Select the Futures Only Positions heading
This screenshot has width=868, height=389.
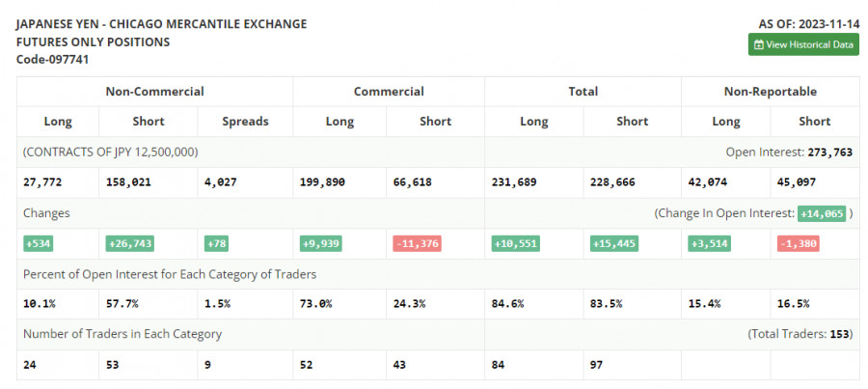(x=93, y=42)
